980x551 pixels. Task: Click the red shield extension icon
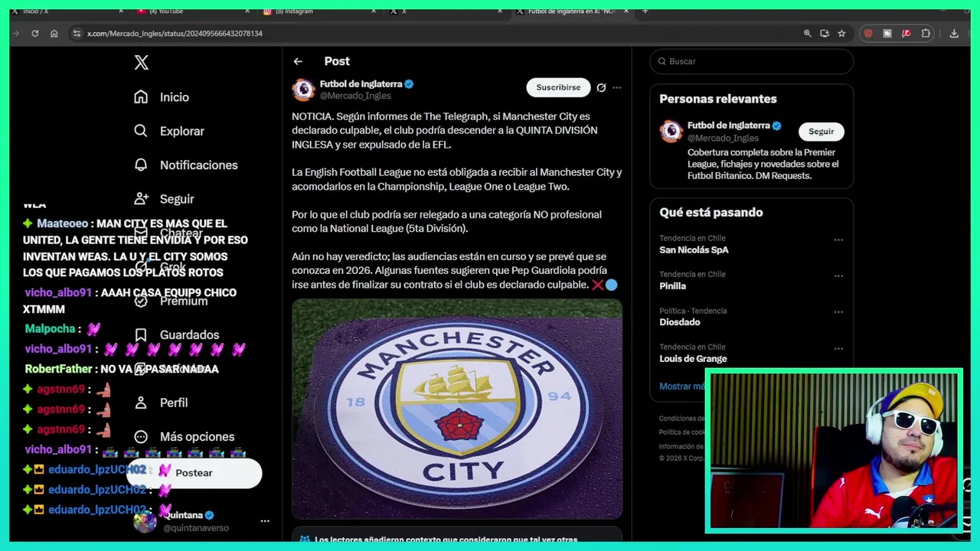(868, 34)
